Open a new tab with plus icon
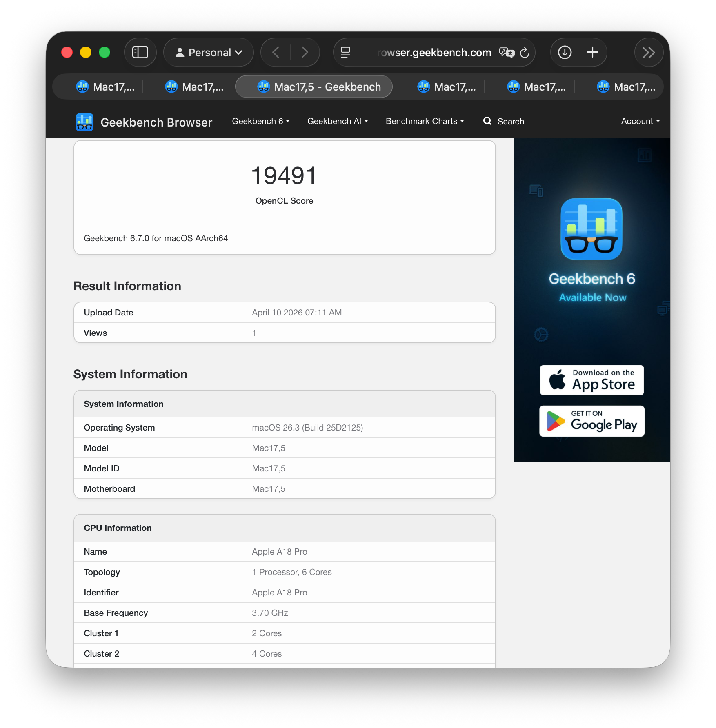 coord(592,52)
